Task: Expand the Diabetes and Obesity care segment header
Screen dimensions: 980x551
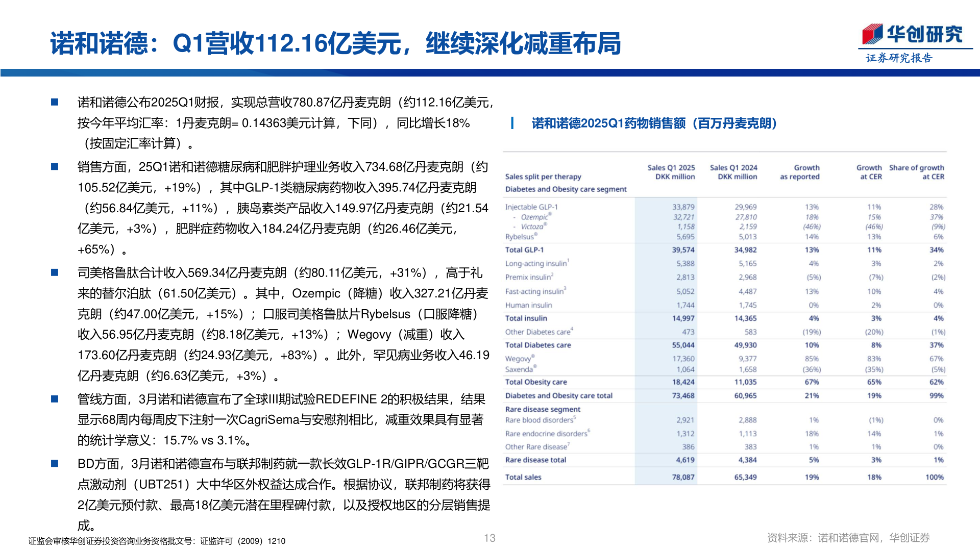Action: [566, 189]
